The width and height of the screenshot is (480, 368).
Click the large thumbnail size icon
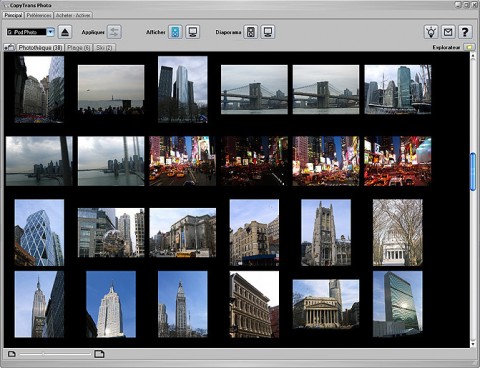[99, 354]
